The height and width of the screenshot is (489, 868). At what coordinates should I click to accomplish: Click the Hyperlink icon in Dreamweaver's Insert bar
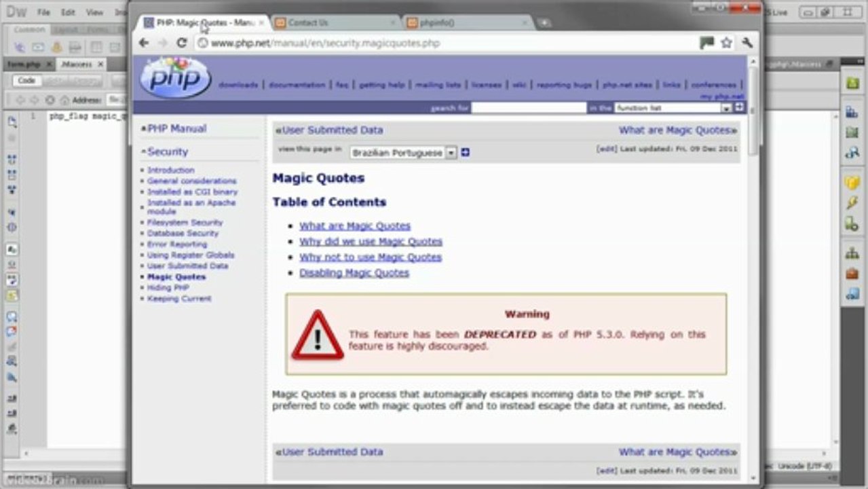pos(20,48)
